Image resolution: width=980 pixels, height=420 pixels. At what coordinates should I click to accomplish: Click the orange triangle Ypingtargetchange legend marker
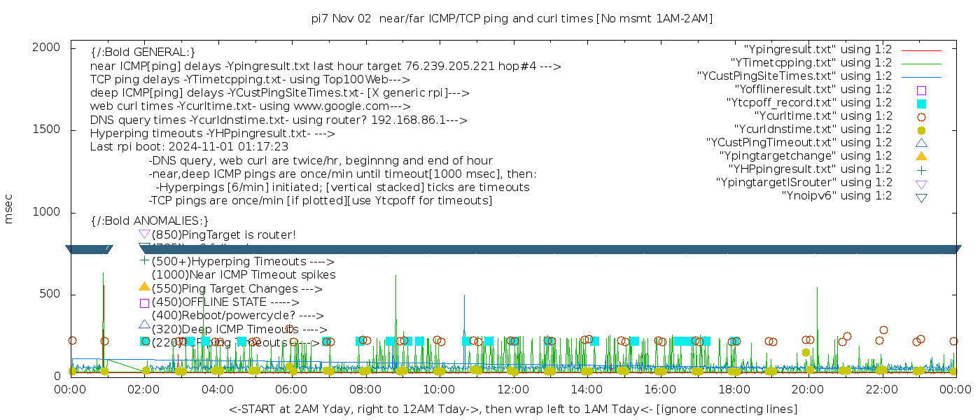[x=921, y=155]
